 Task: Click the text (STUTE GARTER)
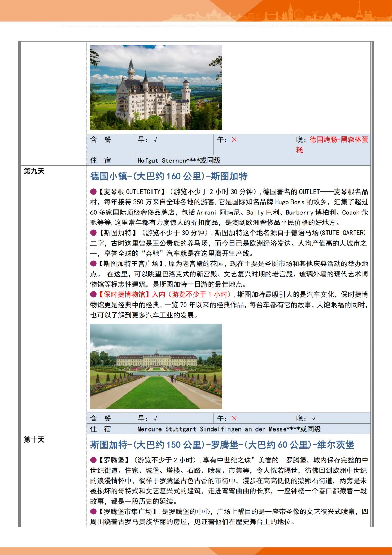[343, 233]
